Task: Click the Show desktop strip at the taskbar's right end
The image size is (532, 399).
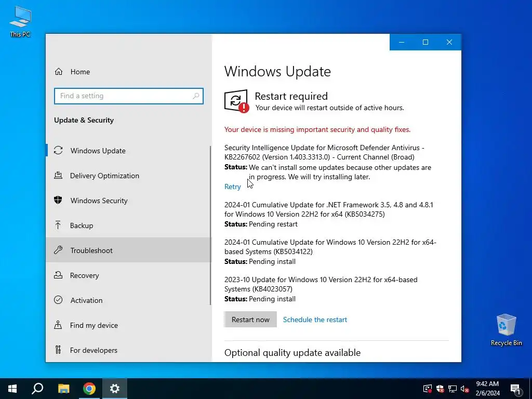Action: (530, 389)
